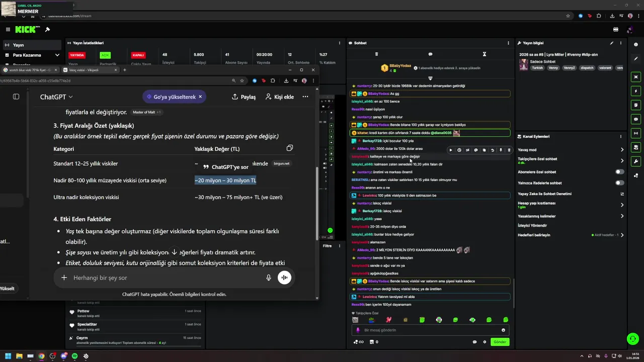Viewport: 644px width, 362px height.
Task: Click the broadcast signal icon in right rail
Action: [x=636, y=133]
